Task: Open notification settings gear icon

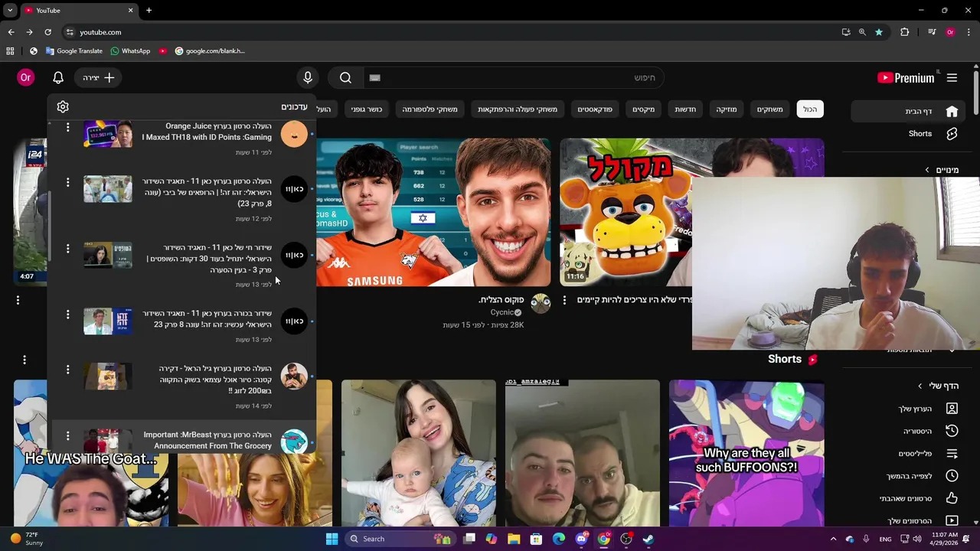Action: (x=63, y=107)
